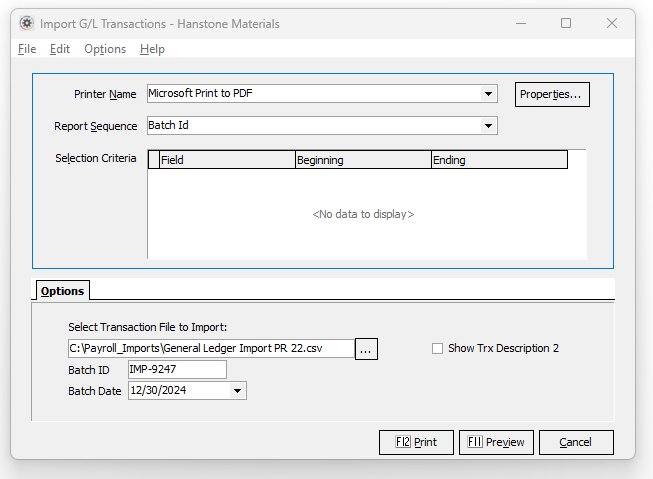Click the Ending column header

[499, 160]
